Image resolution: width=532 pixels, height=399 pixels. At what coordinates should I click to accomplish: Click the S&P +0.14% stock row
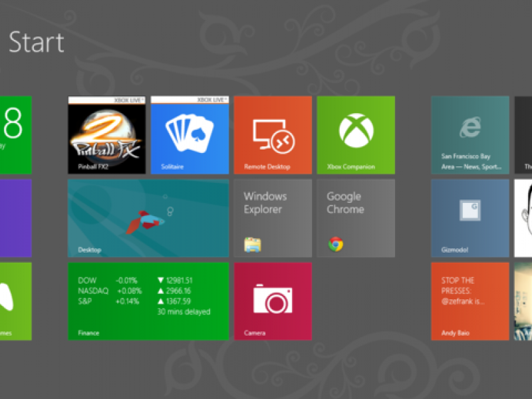point(134,301)
